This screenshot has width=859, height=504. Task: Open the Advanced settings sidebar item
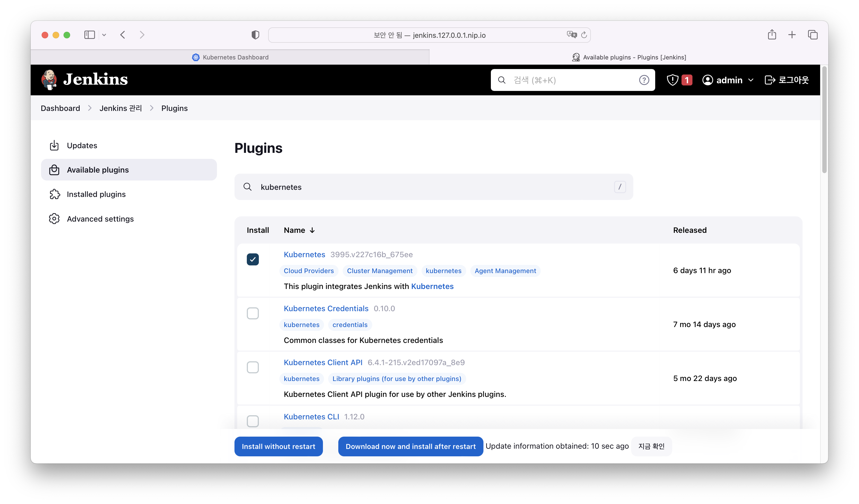(129, 219)
